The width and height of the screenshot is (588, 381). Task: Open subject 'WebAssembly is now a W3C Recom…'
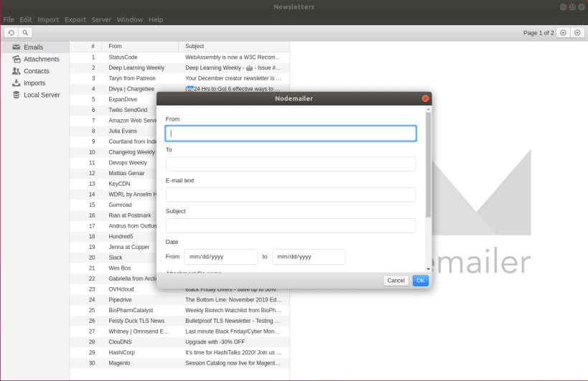click(233, 57)
